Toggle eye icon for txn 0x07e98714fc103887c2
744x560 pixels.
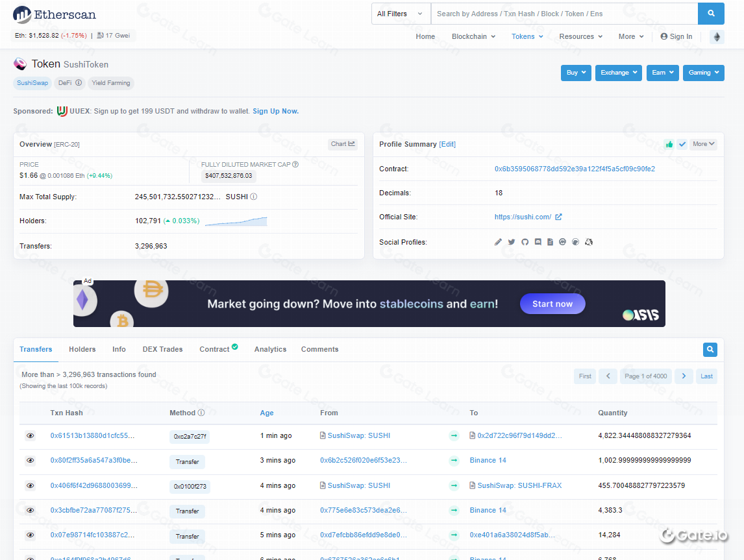31,535
